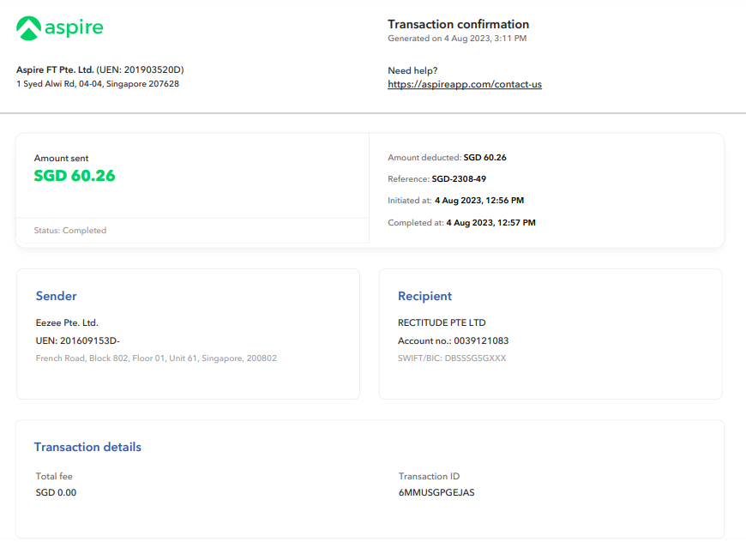Viewport: 746px width, 560px height.
Task: Select Completed at '4 Aug 2023, 12:57 PM'
Action: pos(490,223)
